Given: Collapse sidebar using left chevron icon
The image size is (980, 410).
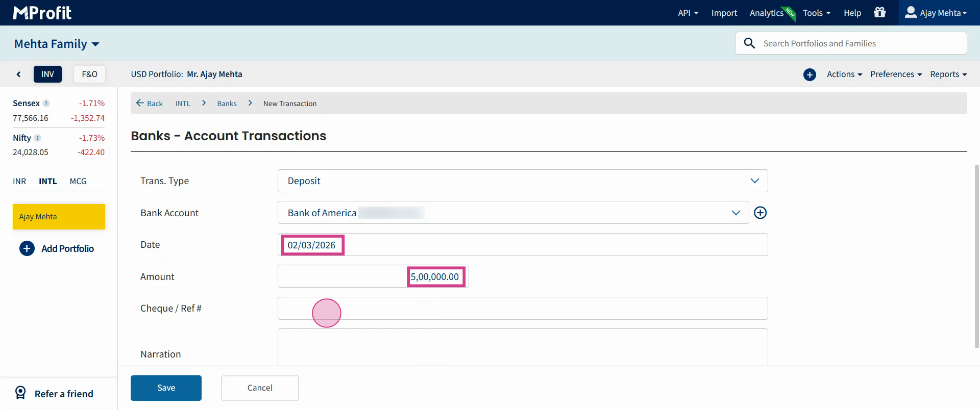Looking at the screenshot, I should pyautogui.click(x=19, y=74).
